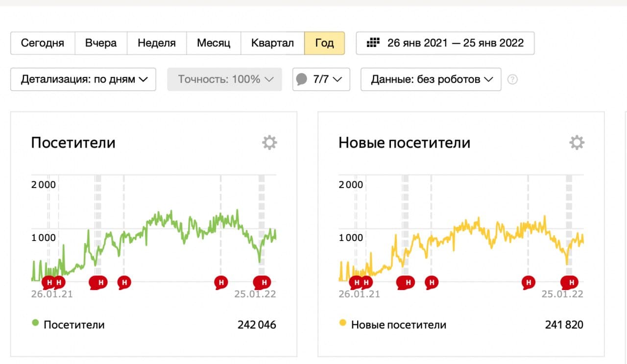Click the Неделя period button
Screen dimensions: 627x364
tap(157, 43)
